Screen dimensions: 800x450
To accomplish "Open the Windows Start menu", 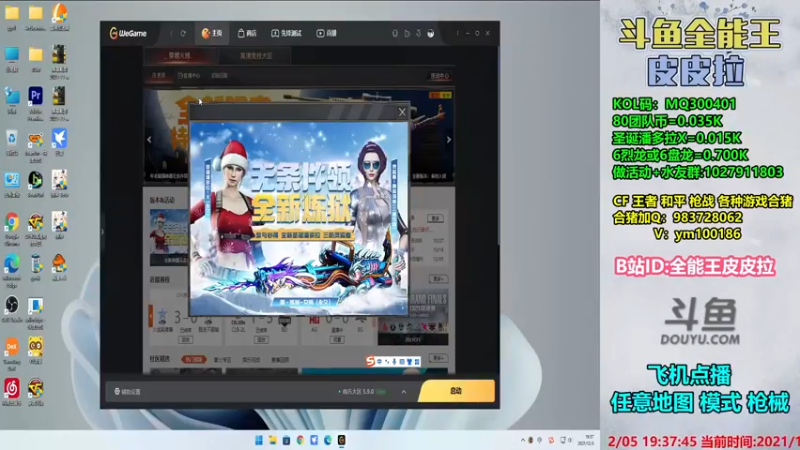I will pos(259,440).
